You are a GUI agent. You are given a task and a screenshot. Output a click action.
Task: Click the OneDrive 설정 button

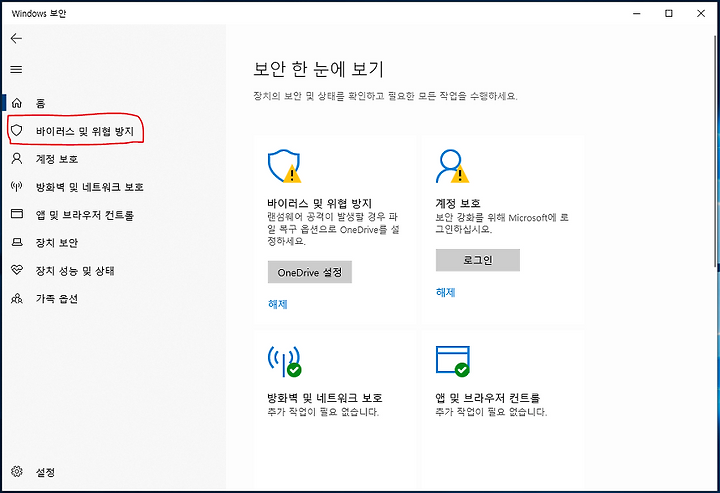[309, 272]
